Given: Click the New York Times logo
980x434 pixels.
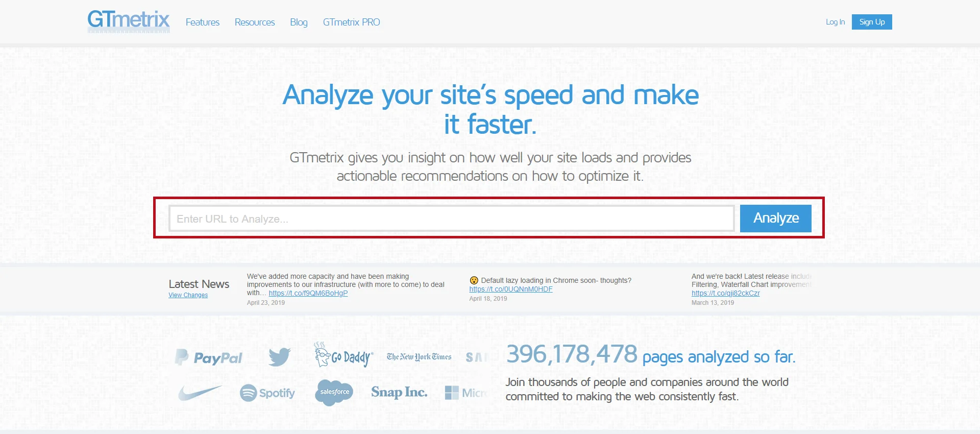Looking at the screenshot, I should 419,357.
